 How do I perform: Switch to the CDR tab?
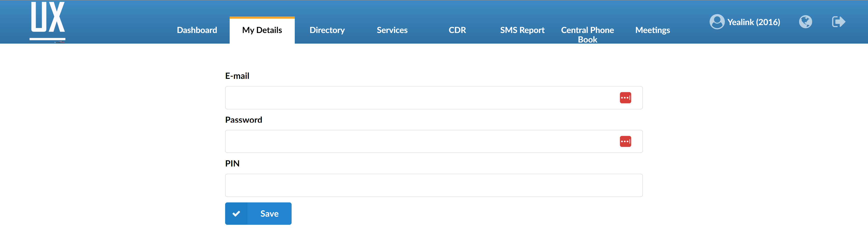[457, 30]
